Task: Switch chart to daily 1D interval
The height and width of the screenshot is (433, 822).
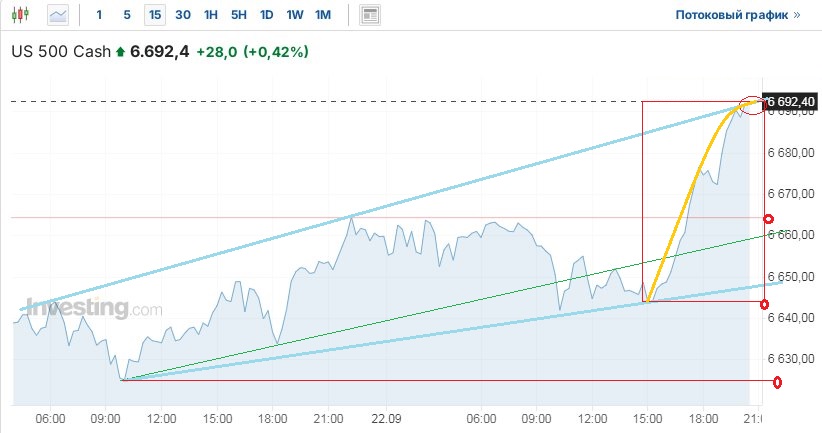Action: click(266, 15)
